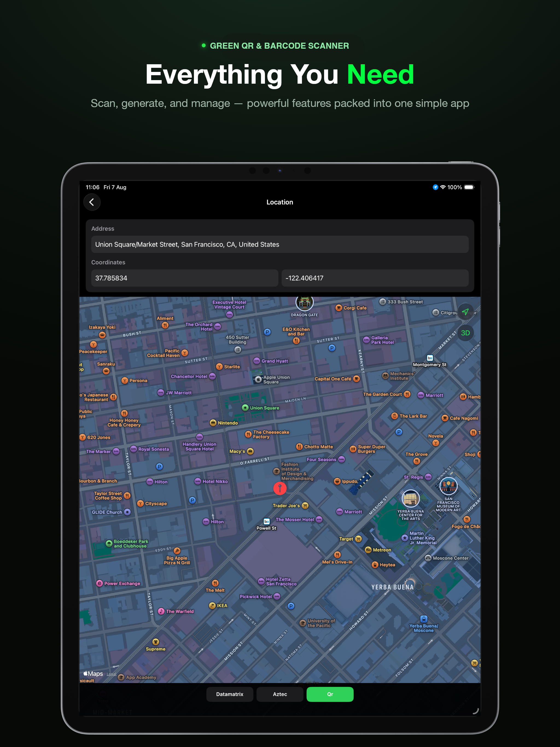Edit the longitude field -122.406417

click(375, 278)
